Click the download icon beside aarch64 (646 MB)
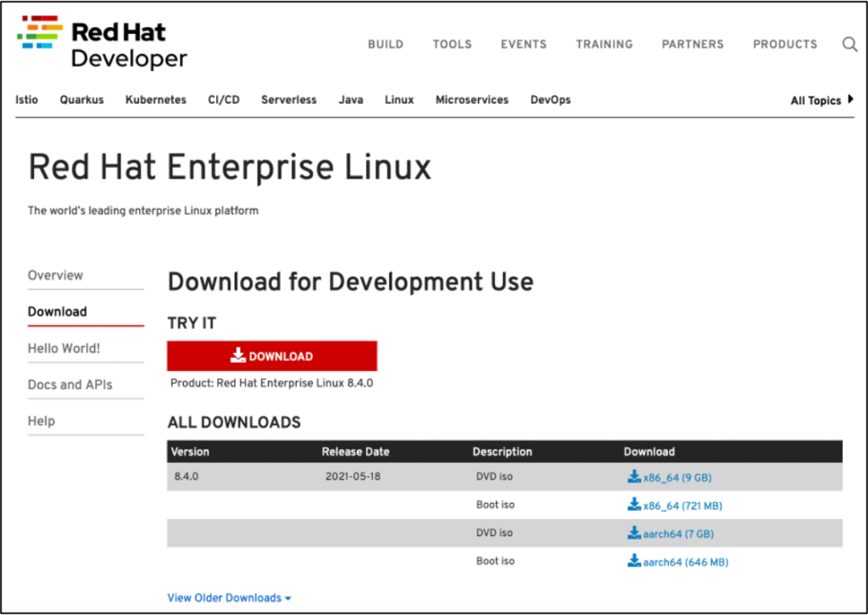 pos(634,562)
